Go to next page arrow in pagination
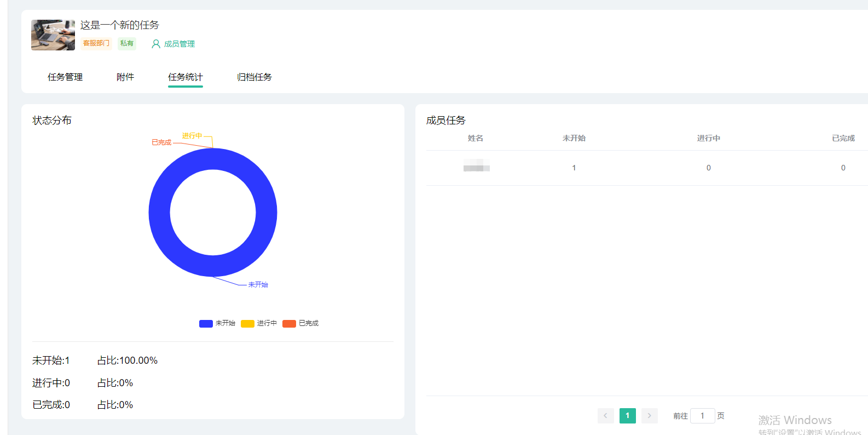 point(649,416)
